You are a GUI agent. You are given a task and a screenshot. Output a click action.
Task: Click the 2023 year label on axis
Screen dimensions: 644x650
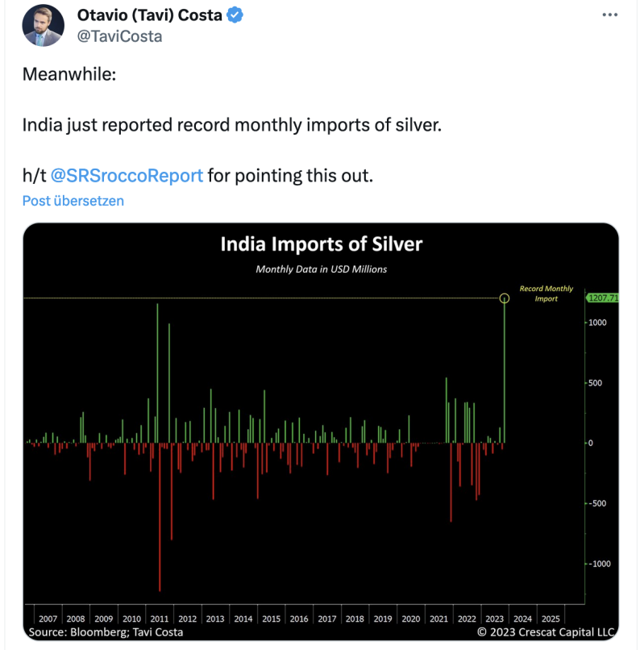(x=494, y=619)
